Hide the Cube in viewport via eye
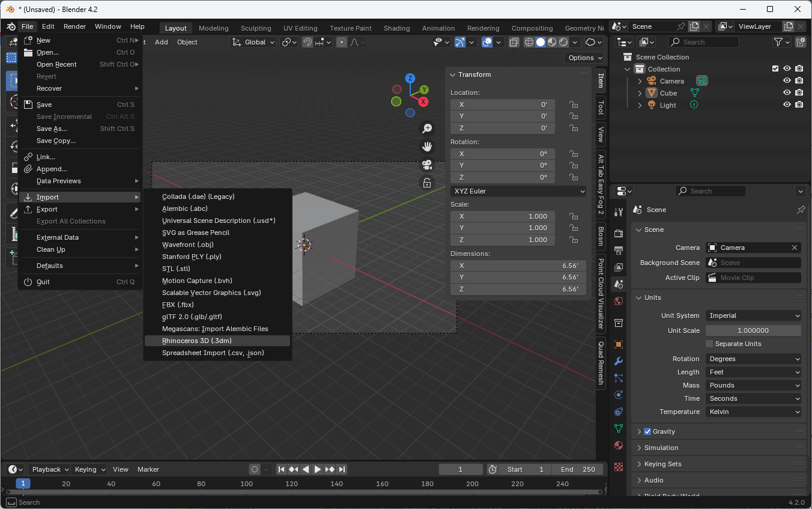The height and width of the screenshot is (509, 812). [787, 93]
